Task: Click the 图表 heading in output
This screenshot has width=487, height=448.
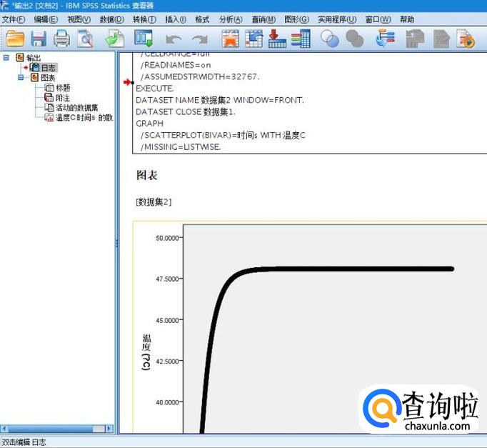Action: point(147,175)
